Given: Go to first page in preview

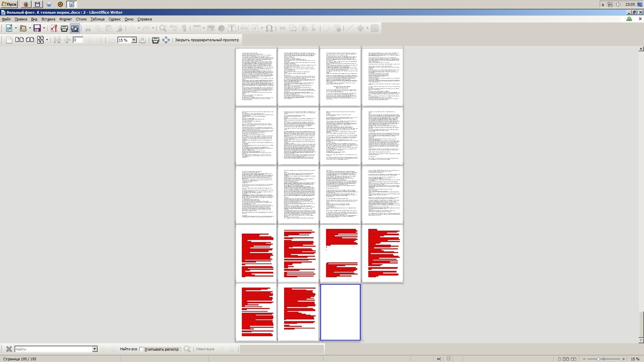Looking at the screenshot, I should pyautogui.click(x=57, y=40).
